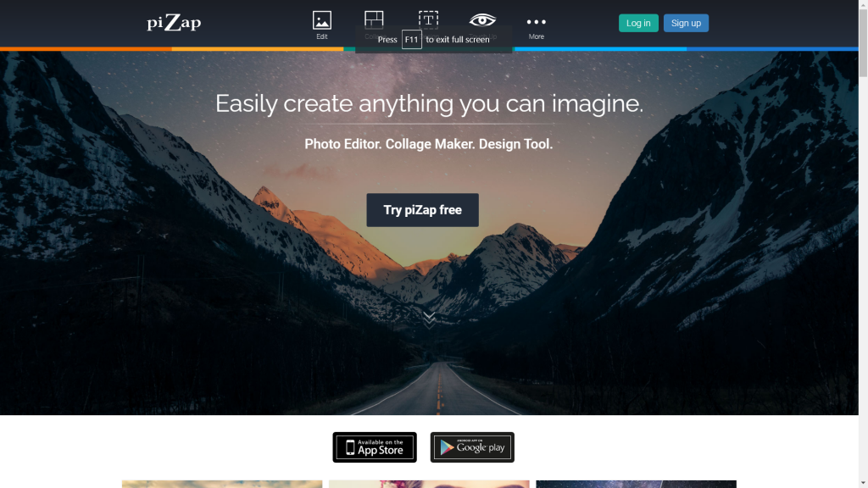
Task: Click the scroll-down double chevron
Action: pos(429,319)
